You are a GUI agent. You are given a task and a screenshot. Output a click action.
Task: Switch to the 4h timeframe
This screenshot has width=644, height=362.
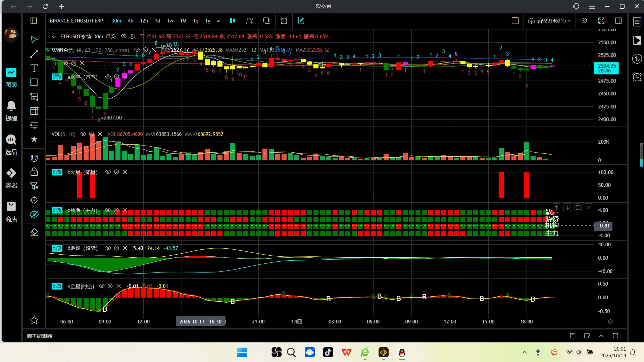point(131,21)
